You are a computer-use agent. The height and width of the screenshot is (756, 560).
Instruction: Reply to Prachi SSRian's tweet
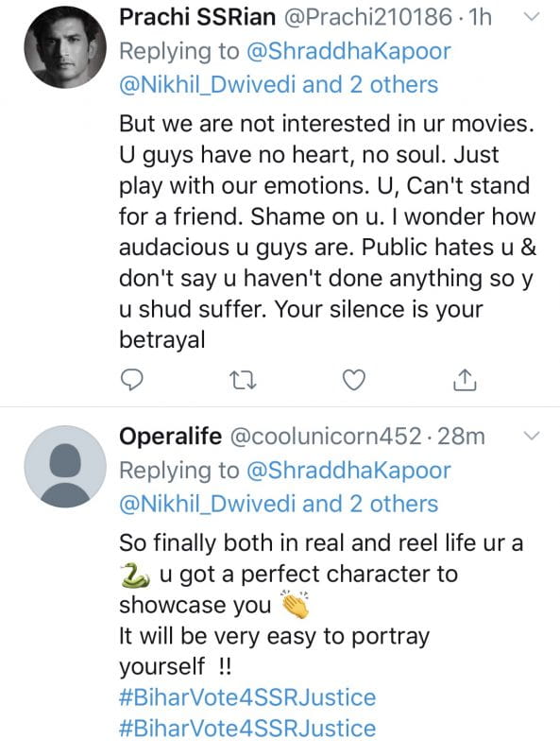coord(130,380)
